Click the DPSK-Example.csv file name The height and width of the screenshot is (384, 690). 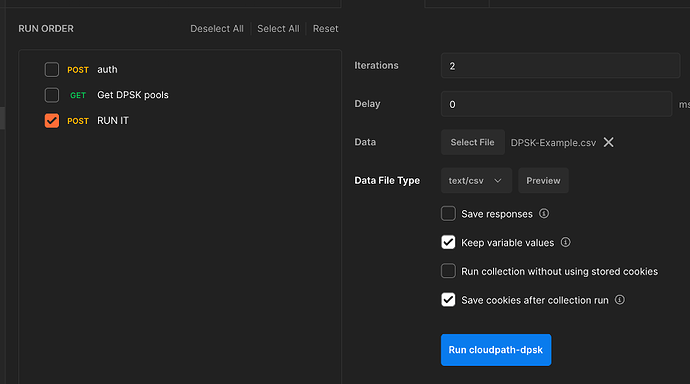click(553, 143)
